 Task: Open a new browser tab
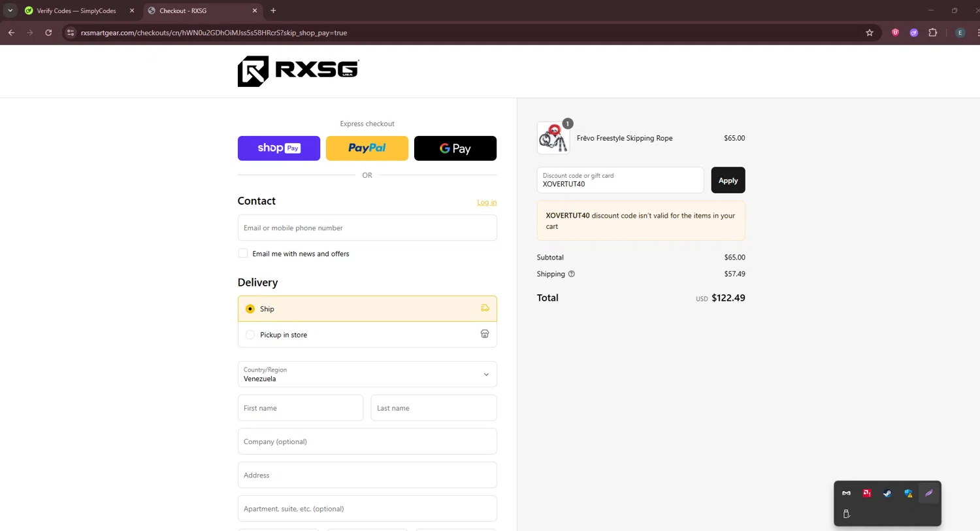273,10
